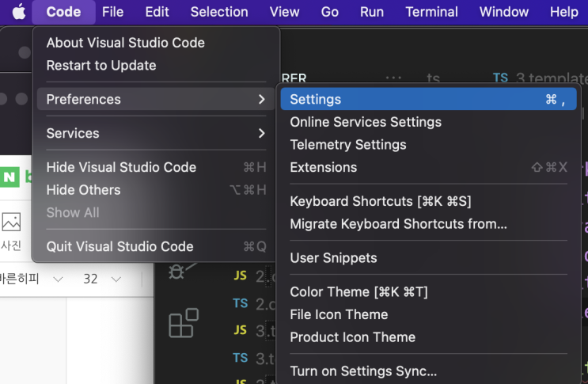Open Extensions from Preferences submenu
The width and height of the screenshot is (588, 384).
coord(429,167)
